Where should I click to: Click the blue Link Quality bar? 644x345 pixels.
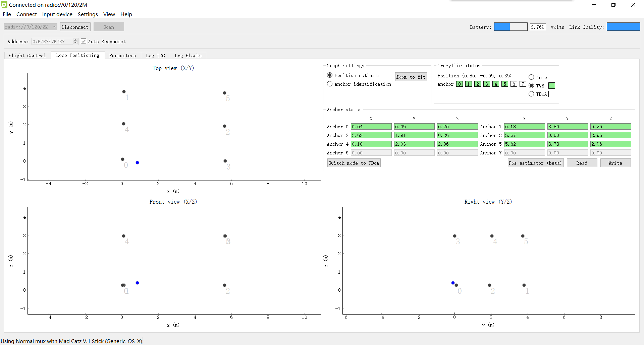(623, 27)
